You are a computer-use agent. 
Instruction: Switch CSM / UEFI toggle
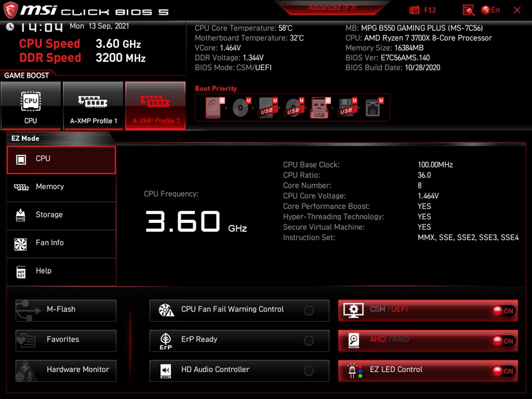428,311
